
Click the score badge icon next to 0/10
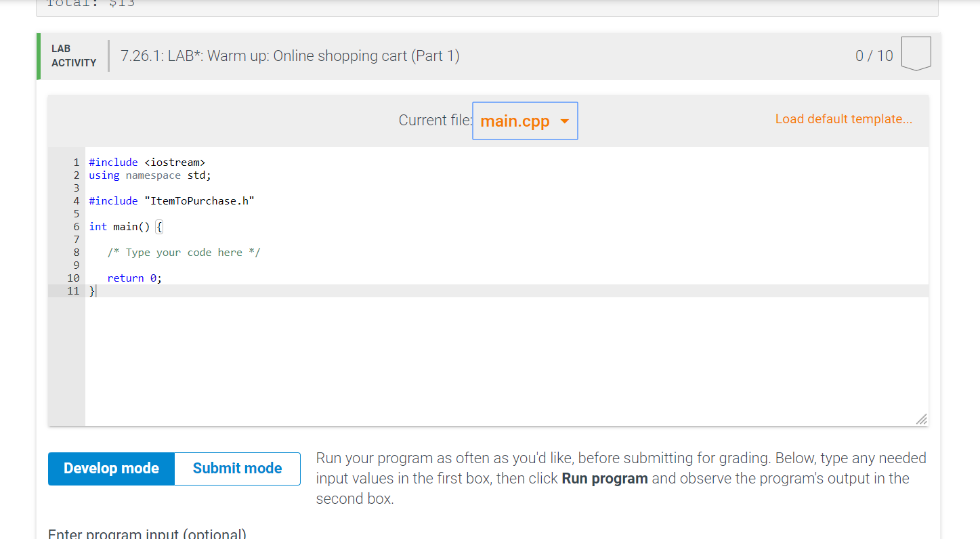coord(916,53)
